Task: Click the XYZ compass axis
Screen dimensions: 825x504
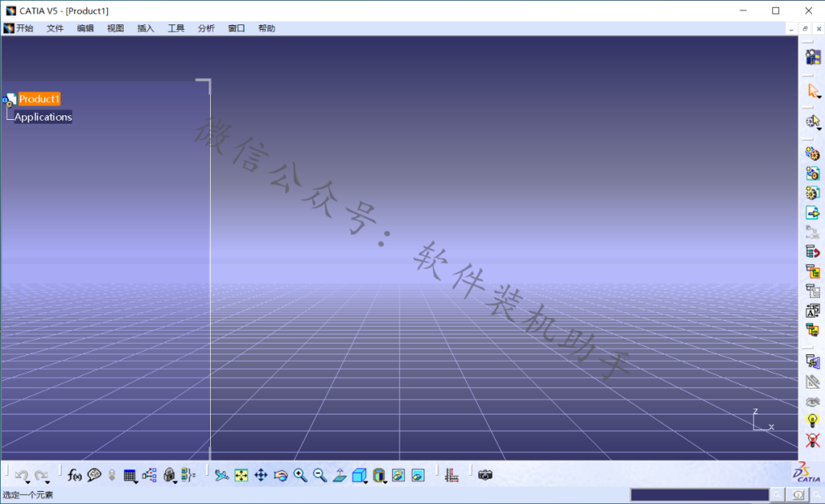Action: tap(762, 420)
